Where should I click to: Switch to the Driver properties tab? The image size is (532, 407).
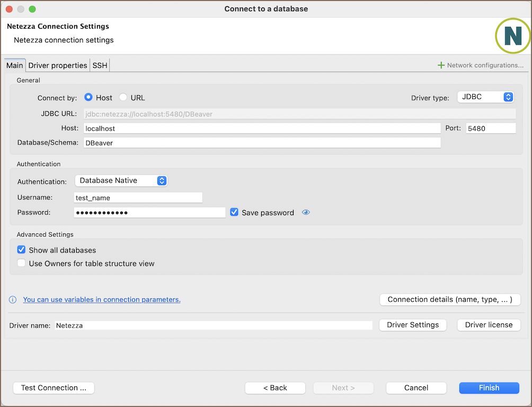[x=58, y=65]
